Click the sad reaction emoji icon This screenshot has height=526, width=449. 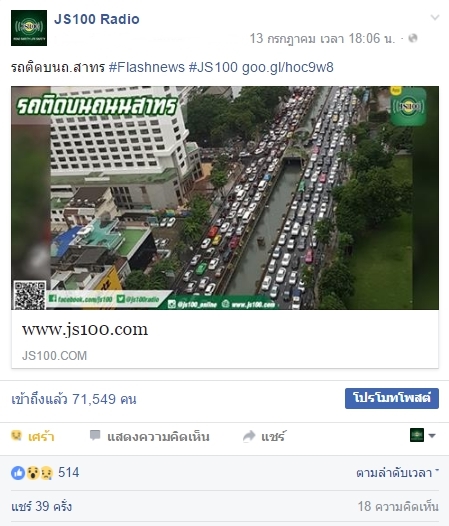click(46, 473)
